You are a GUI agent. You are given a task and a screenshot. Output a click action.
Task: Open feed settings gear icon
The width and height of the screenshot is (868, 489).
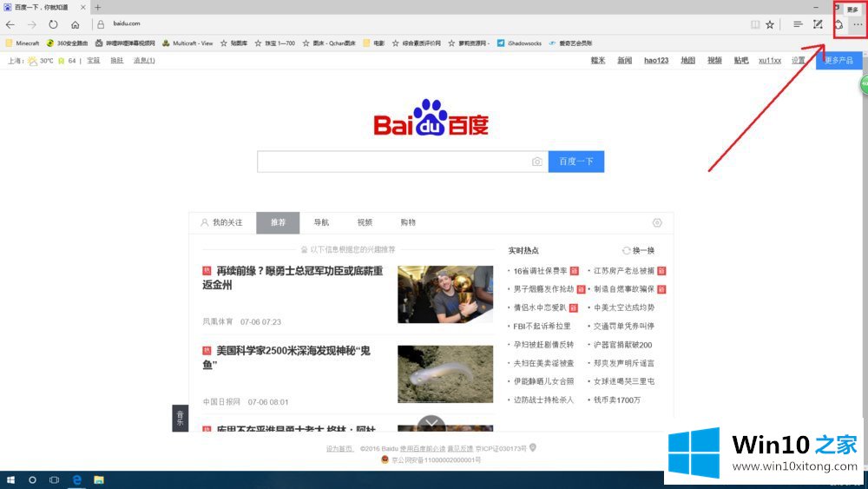[x=657, y=222]
